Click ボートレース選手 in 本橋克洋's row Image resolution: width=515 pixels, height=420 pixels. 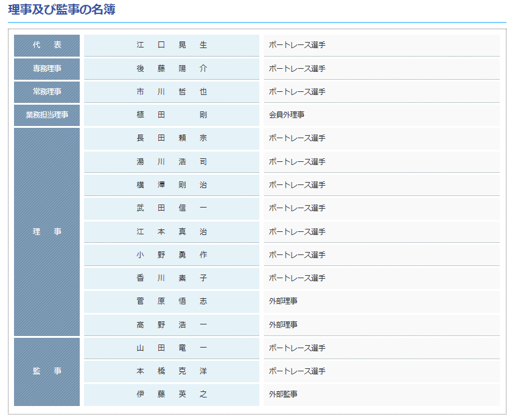297,371
